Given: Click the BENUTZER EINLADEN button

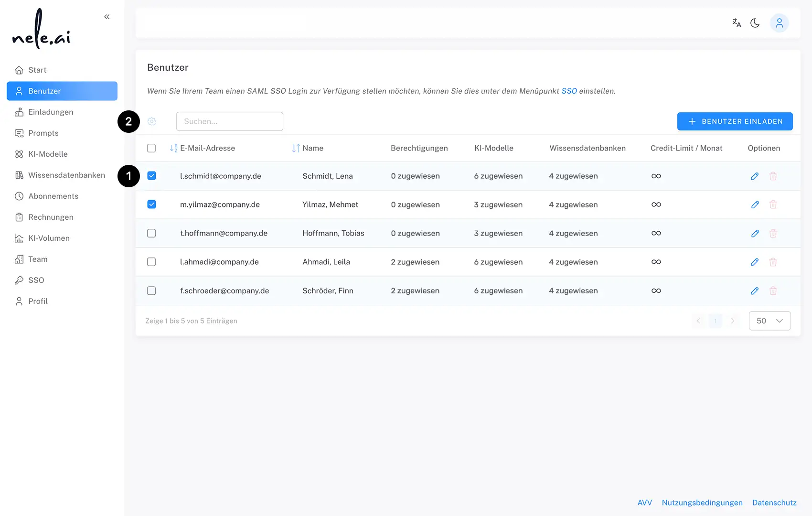Looking at the screenshot, I should (735, 121).
